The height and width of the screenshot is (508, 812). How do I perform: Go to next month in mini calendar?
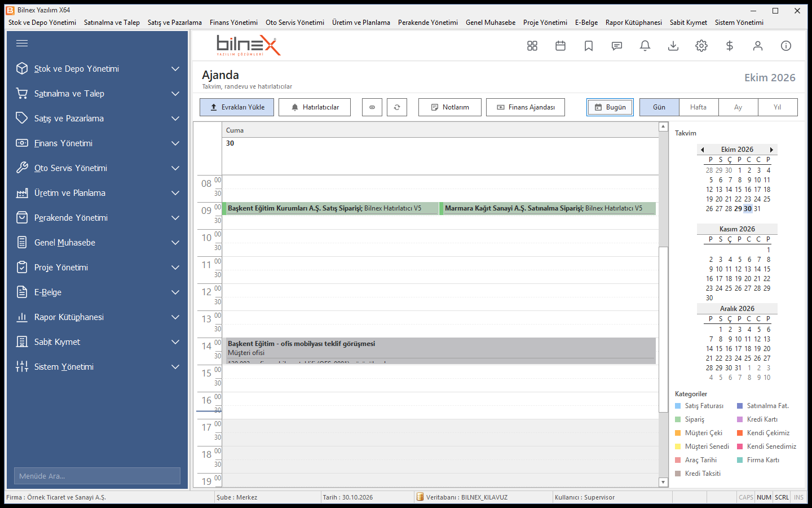771,150
